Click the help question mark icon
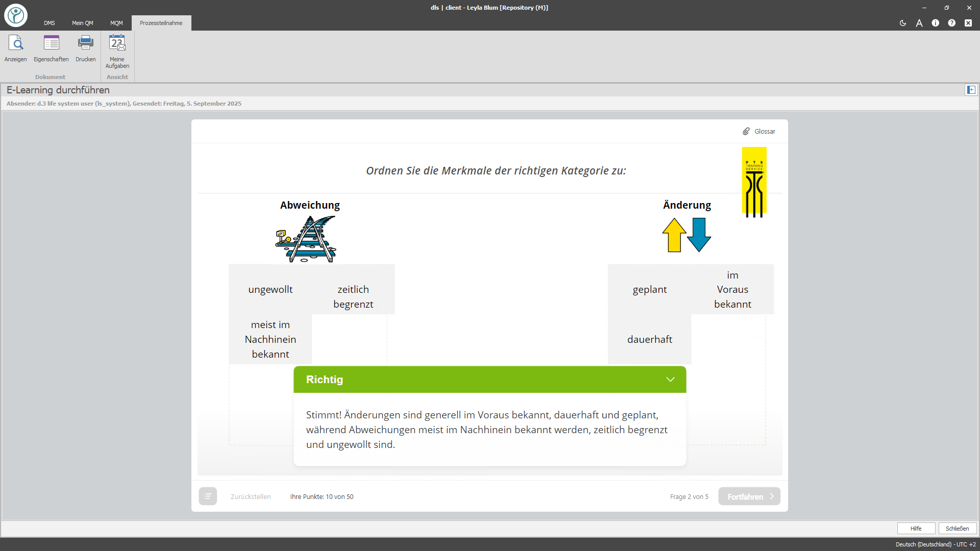 click(x=951, y=23)
